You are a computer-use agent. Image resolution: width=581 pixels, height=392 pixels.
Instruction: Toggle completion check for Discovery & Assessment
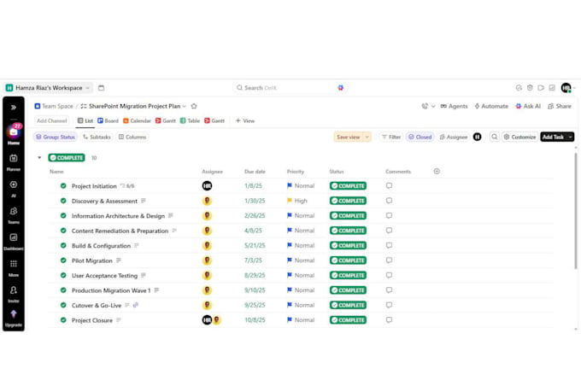(x=63, y=201)
